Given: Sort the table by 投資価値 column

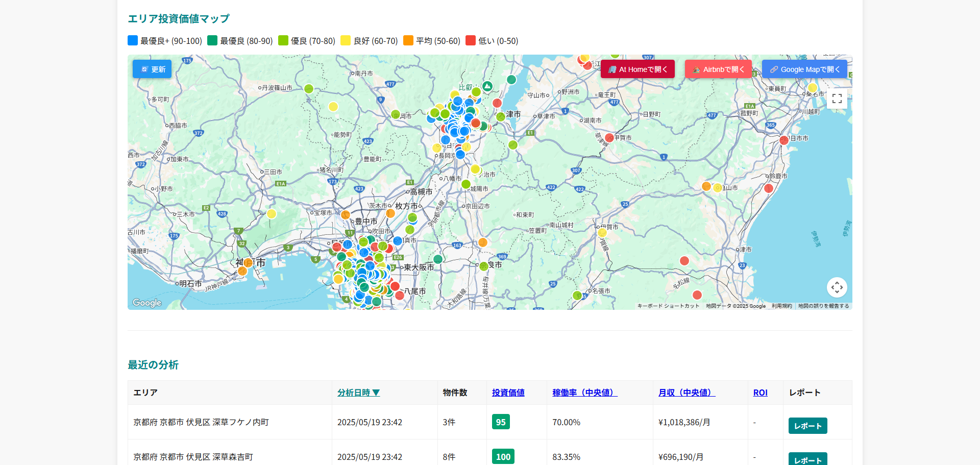Looking at the screenshot, I should [x=508, y=393].
